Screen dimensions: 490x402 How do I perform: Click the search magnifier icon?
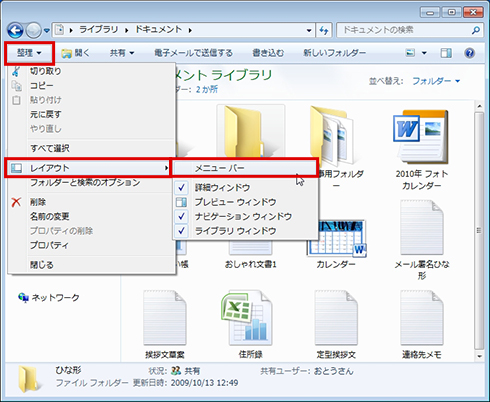coord(476,30)
